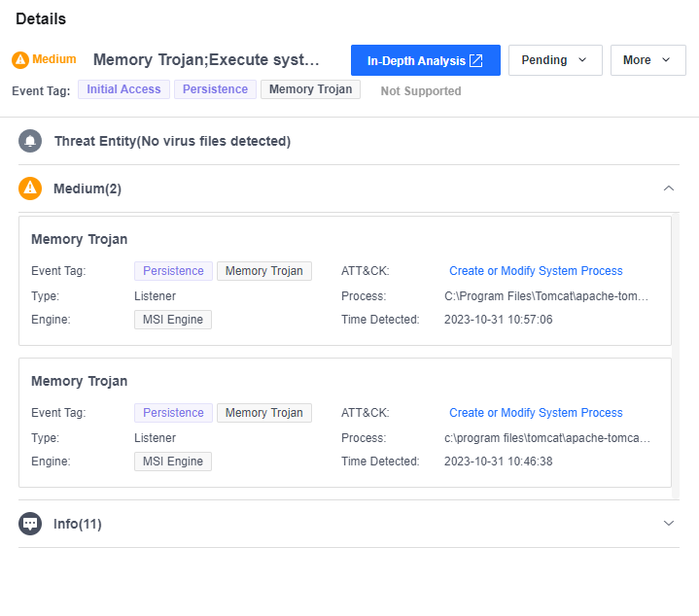Click the orange Medium severity warning icon
Screen dimensions: 699x616
(20, 60)
